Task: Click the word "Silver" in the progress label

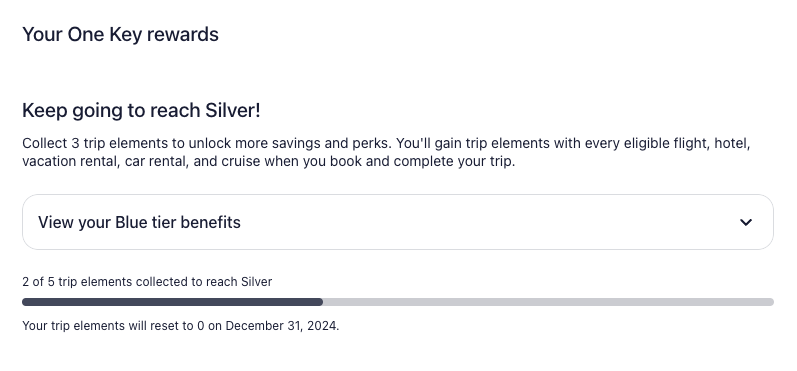Action: coord(256,282)
